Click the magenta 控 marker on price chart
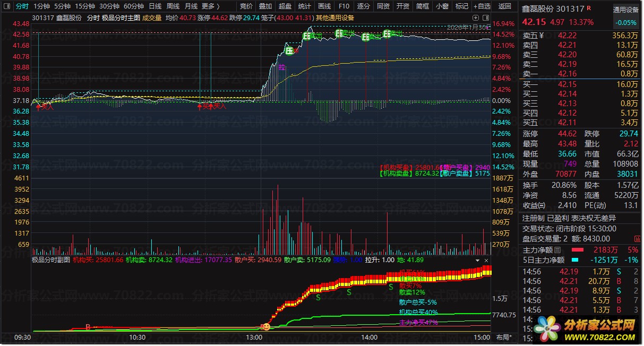 pos(282,67)
